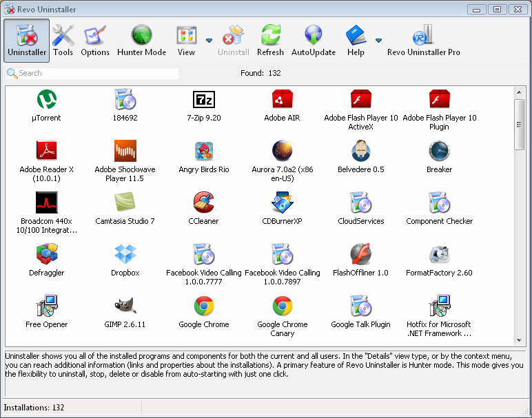This screenshot has width=532, height=418.
Task: Maximize the Revo Uninstaller window
Action: [x=497, y=10]
